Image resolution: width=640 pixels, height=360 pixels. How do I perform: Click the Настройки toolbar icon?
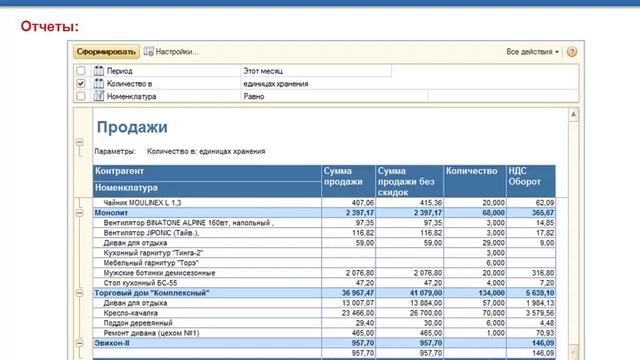[149, 51]
